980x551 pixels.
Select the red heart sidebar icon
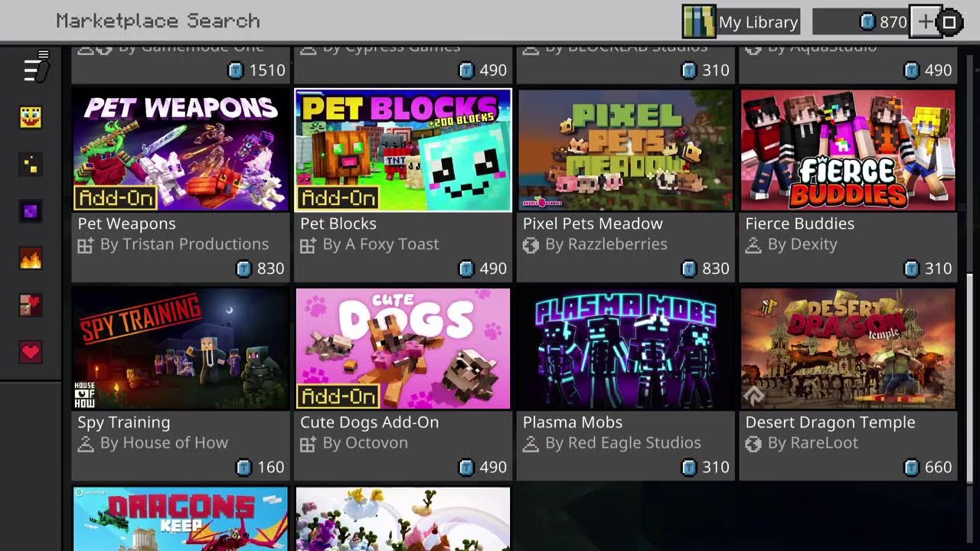point(31,352)
